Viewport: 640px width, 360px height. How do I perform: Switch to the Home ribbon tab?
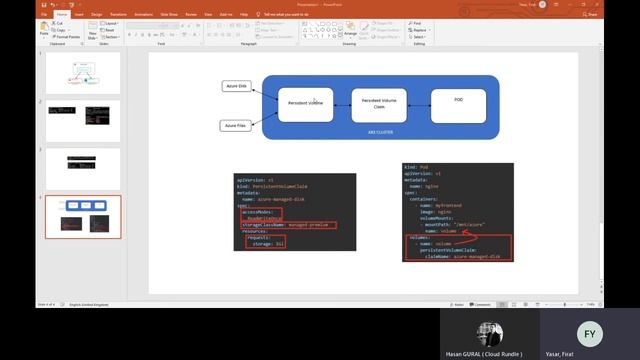[x=62, y=14]
